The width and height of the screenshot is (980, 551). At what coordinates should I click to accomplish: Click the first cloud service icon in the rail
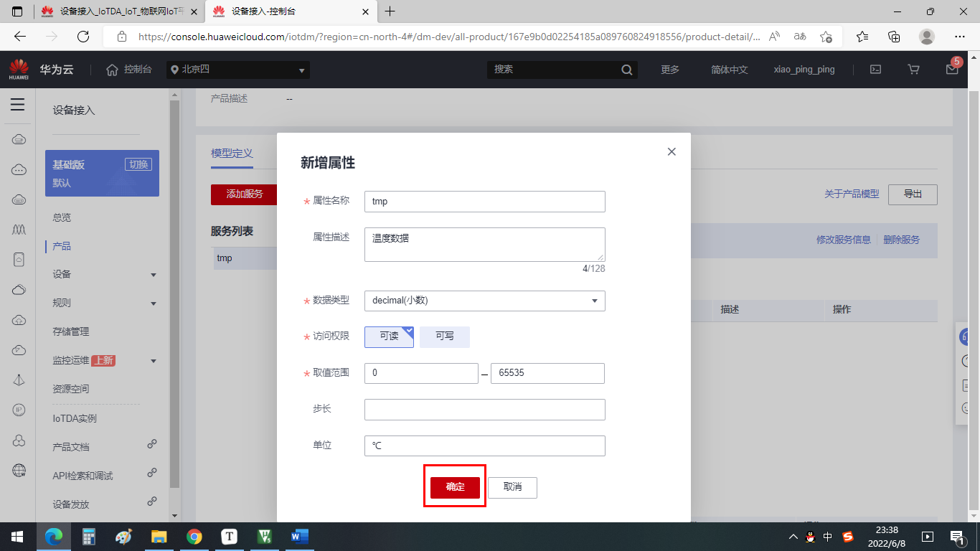(19, 139)
